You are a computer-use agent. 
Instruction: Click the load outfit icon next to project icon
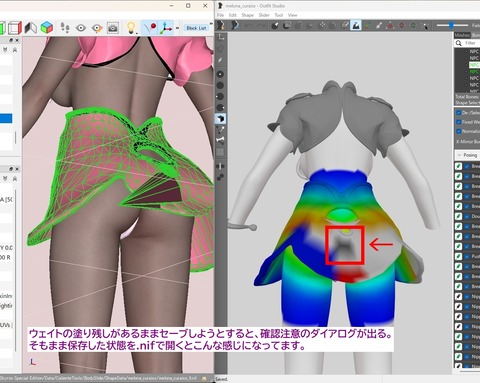coord(235,25)
